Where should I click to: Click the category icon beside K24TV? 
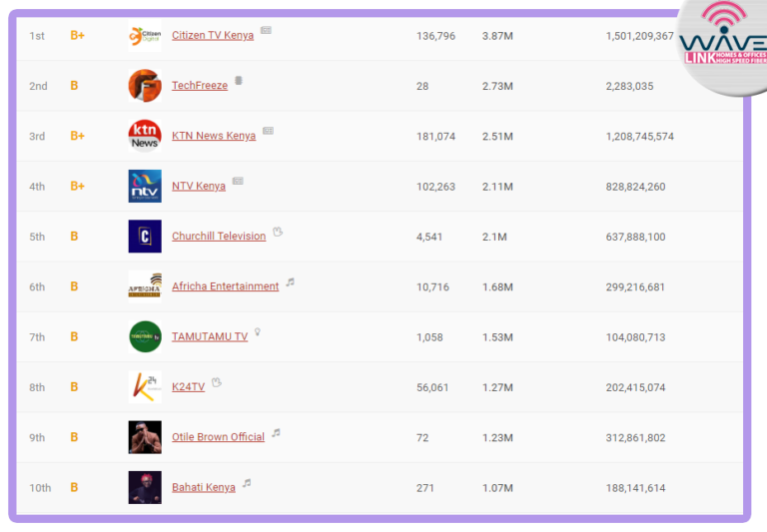217,382
